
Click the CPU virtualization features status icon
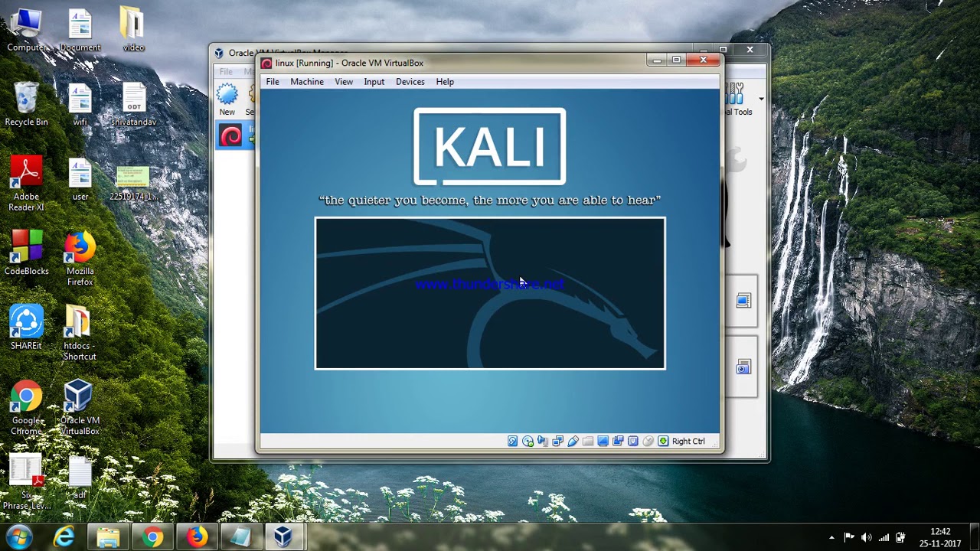pyautogui.click(x=633, y=441)
